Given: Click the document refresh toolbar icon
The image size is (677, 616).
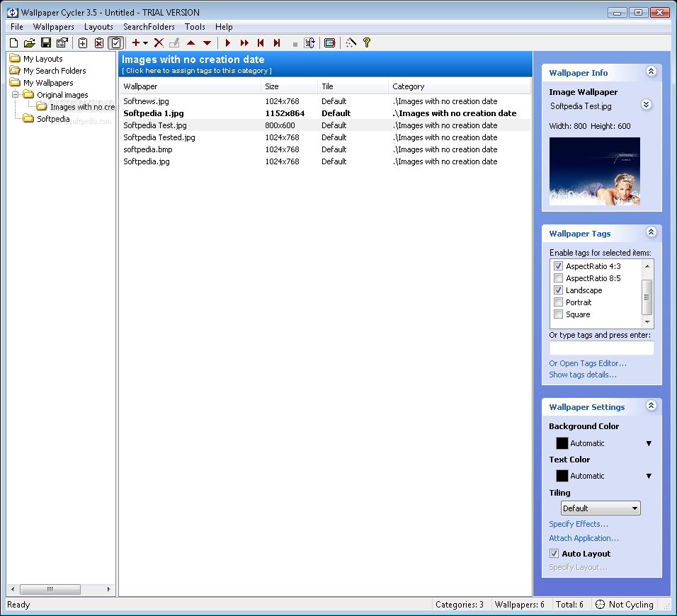Looking at the screenshot, I should click(309, 42).
